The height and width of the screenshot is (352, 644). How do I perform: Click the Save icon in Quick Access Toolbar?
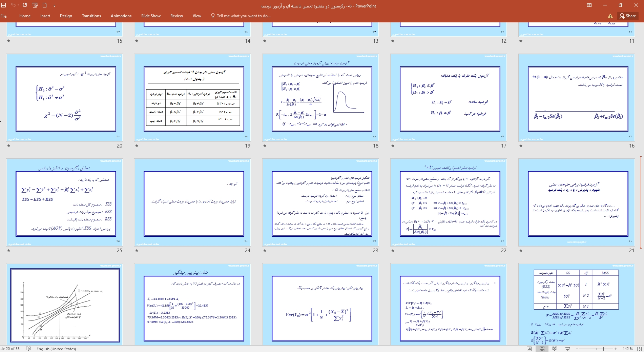[x=4, y=5]
